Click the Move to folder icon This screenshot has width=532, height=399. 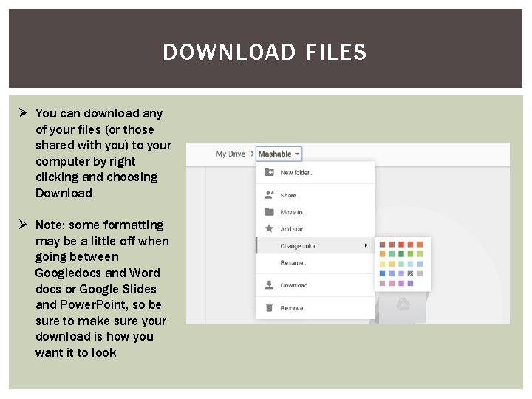pyautogui.click(x=269, y=212)
